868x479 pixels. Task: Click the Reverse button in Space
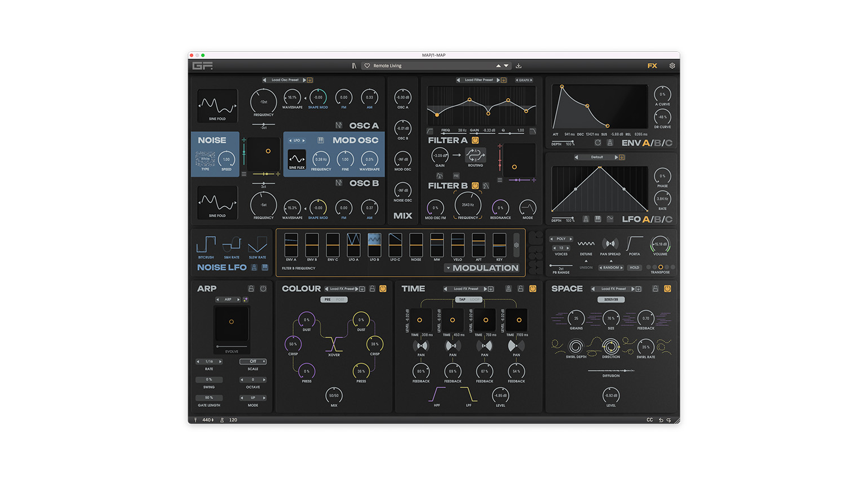pos(611,300)
